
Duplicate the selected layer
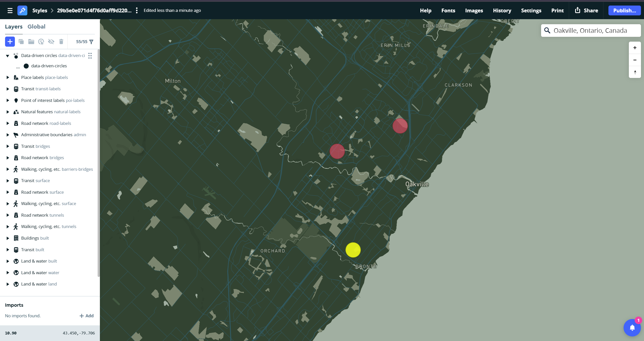(x=21, y=41)
